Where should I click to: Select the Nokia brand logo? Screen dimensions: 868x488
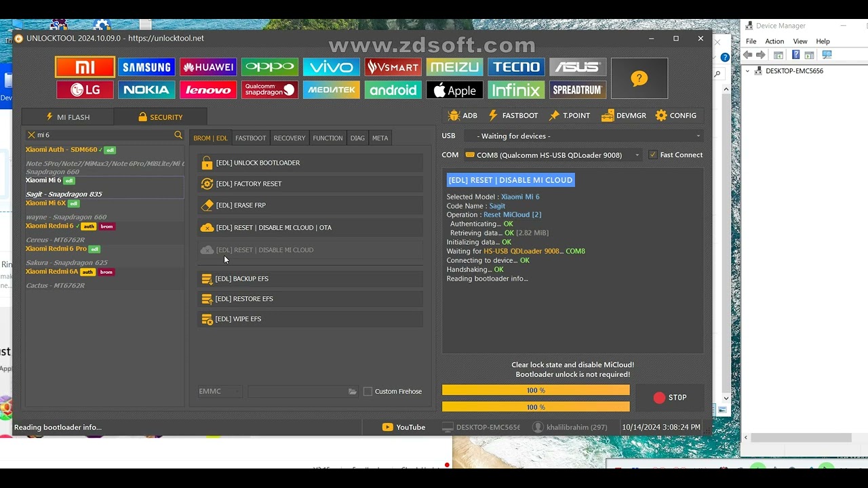pos(146,90)
